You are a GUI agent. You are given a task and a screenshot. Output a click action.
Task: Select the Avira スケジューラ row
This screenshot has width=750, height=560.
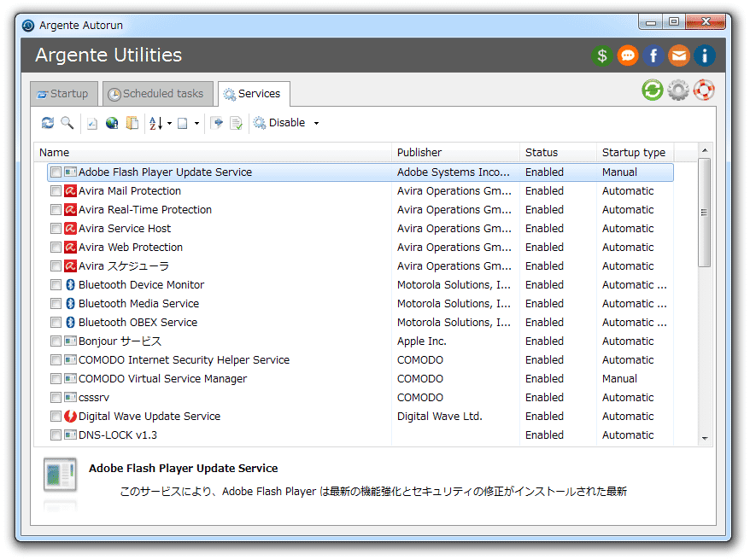pyautogui.click(x=360, y=266)
